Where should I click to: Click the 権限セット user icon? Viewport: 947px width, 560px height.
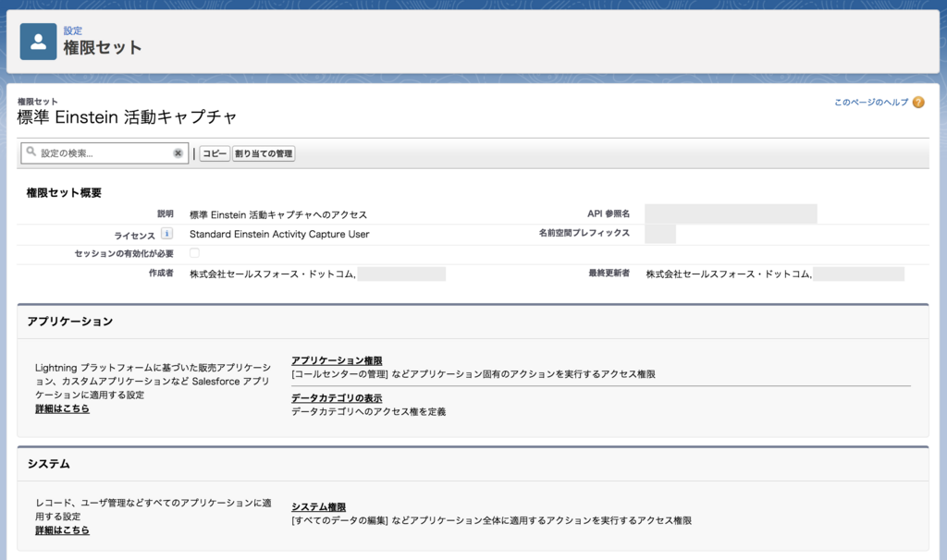38,42
